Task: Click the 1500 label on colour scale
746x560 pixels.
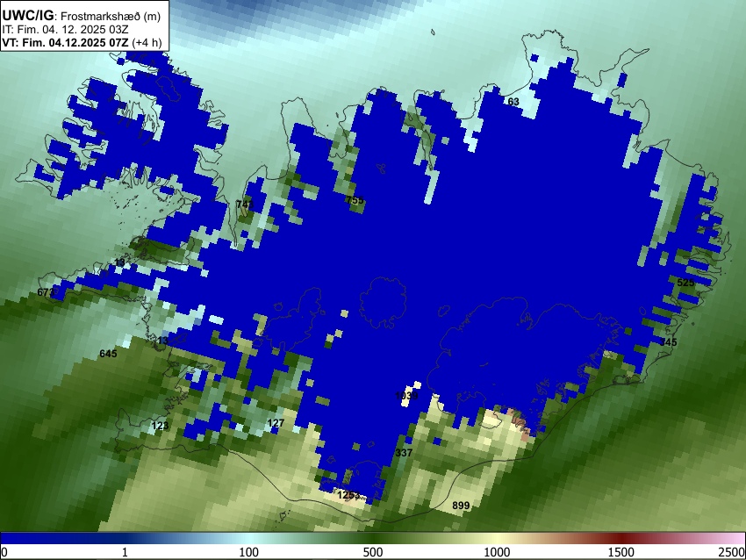Action: [x=621, y=552]
